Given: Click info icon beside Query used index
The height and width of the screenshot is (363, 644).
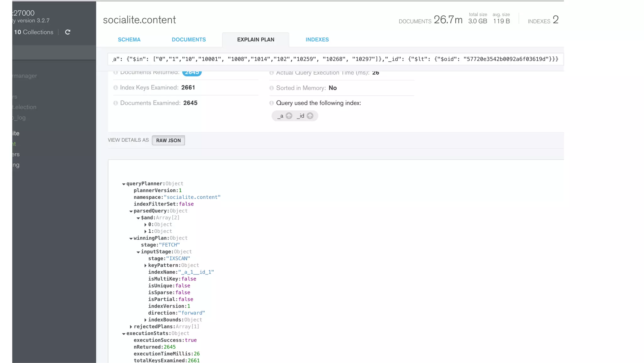Looking at the screenshot, I should [x=271, y=103].
